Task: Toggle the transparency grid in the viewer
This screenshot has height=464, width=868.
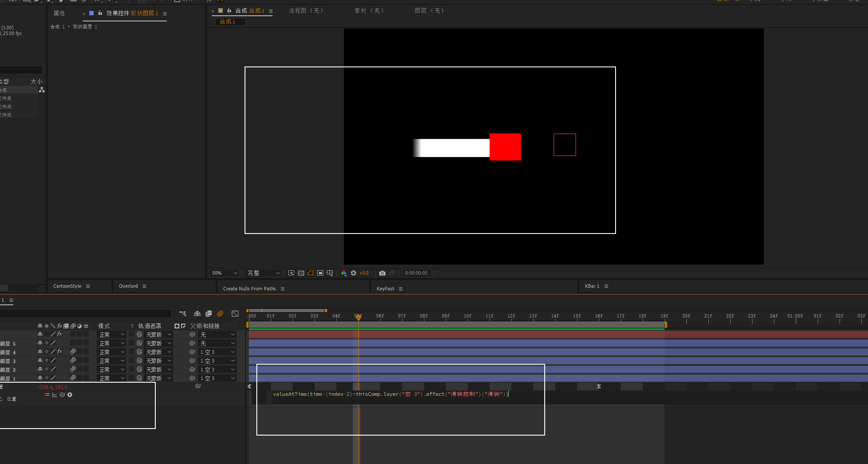Action: (301, 273)
